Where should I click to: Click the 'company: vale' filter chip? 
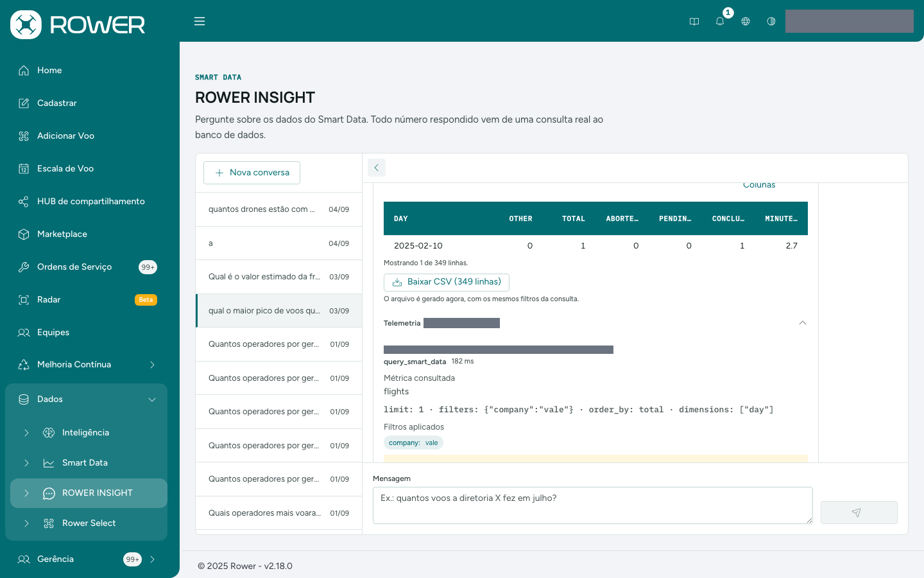coord(413,442)
